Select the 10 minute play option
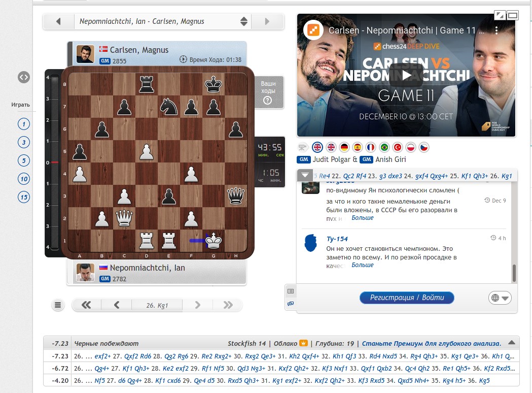Viewport: 532px width, 393px height. point(24,179)
